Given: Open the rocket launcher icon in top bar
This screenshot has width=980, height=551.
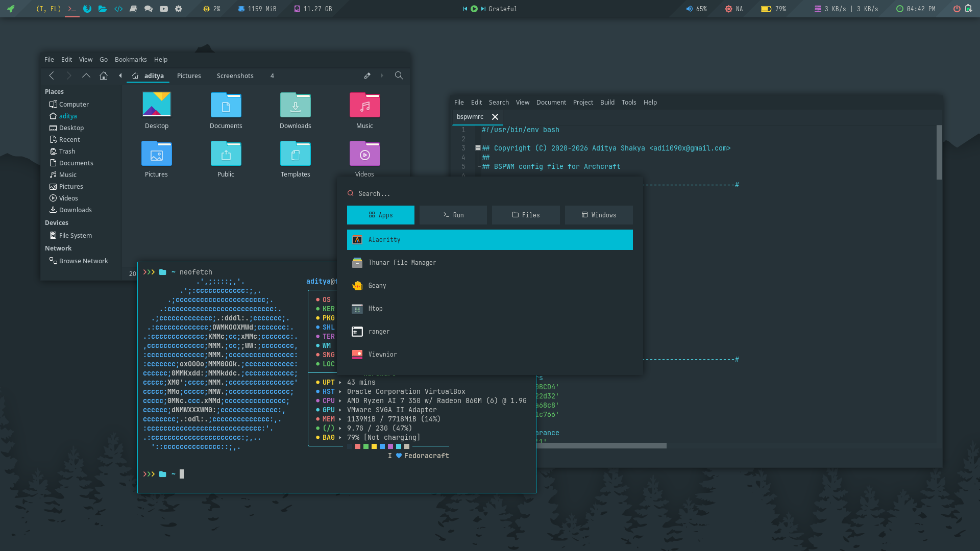Looking at the screenshot, I should click(x=11, y=9).
